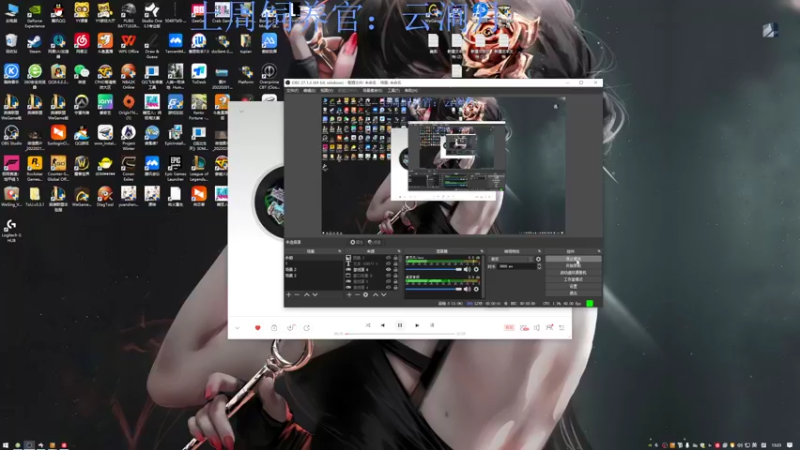Viewport: 800px width, 450px height.
Task: Add a new source with the plus icon
Action: click(x=349, y=295)
